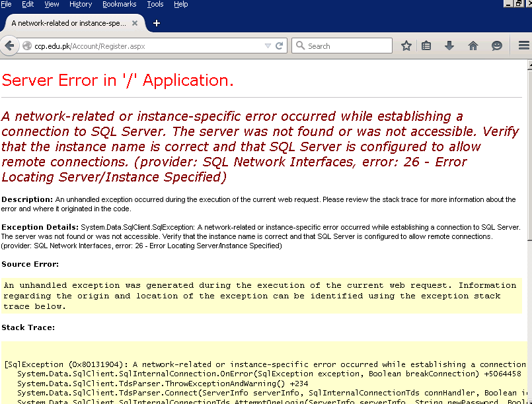Click the 'Source Error:' label
This screenshot has width=532, height=404.
coord(30,264)
